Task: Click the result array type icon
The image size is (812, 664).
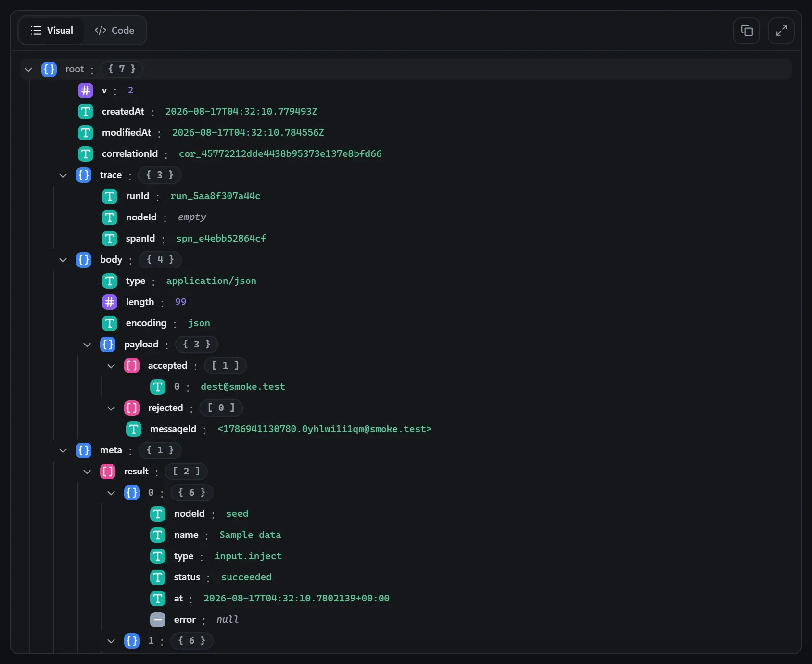Action: (x=108, y=472)
